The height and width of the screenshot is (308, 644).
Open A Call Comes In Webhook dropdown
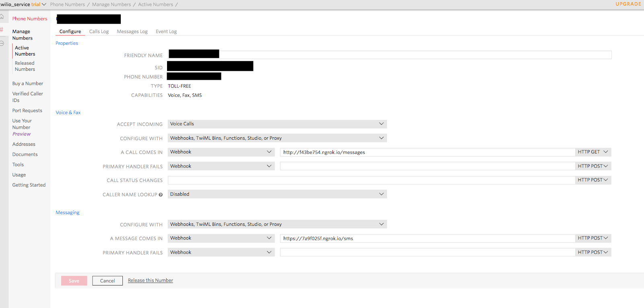221,152
